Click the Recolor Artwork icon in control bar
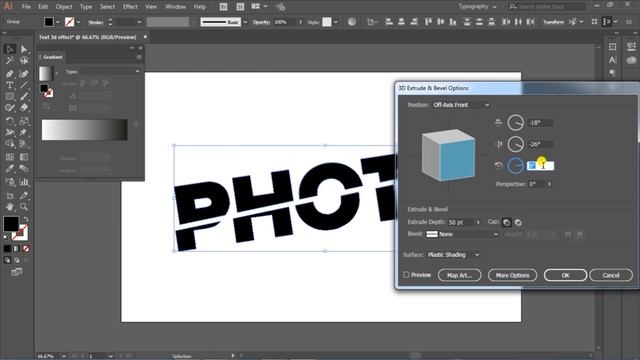This screenshot has width=640, height=360. tap(351, 22)
